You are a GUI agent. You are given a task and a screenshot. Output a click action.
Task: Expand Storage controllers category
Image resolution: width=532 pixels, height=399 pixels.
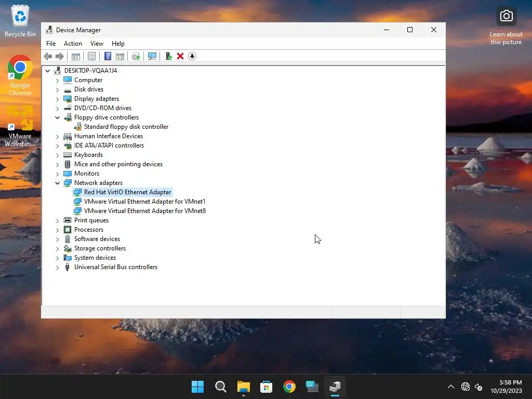point(57,249)
